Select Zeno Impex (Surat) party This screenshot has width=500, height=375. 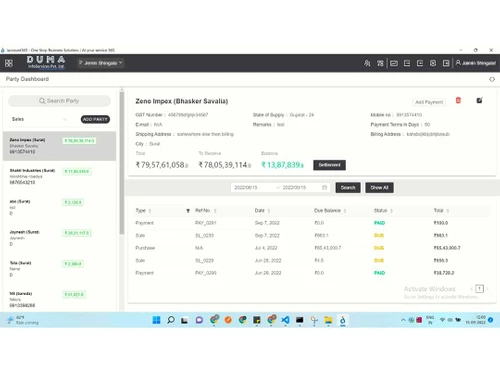[59, 146]
